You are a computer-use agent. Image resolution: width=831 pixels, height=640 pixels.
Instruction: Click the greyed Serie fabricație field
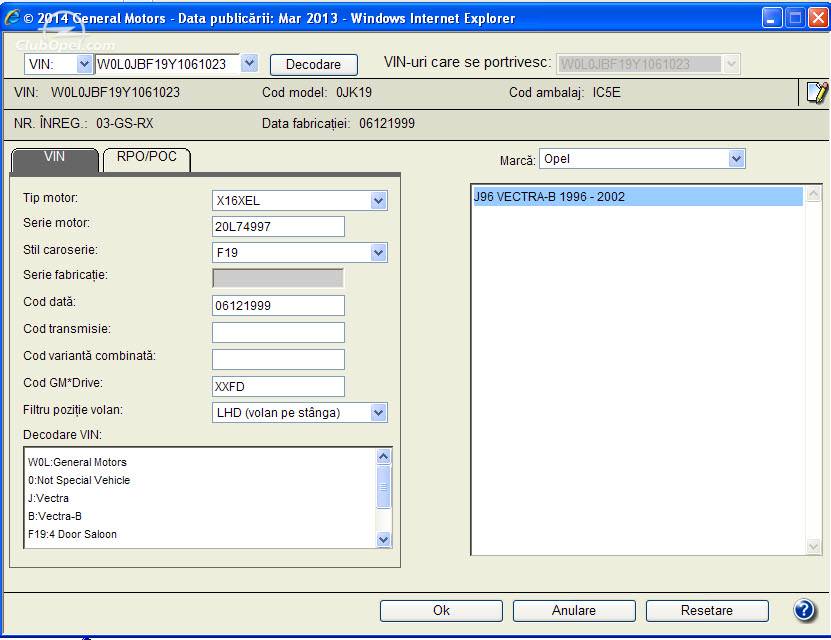(x=278, y=278)
